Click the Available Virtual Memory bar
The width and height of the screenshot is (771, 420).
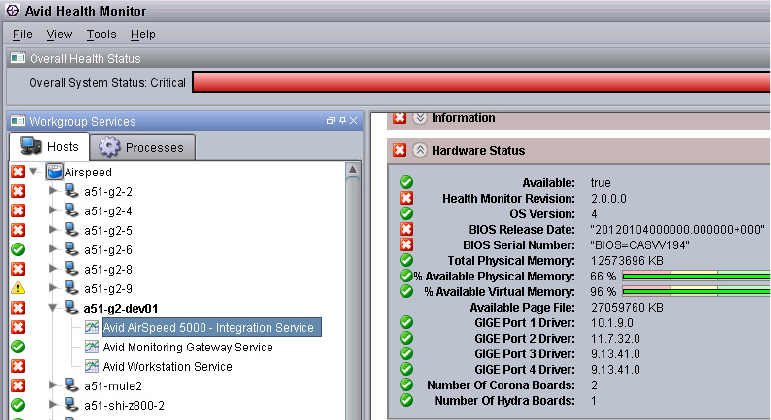(696, 292)
